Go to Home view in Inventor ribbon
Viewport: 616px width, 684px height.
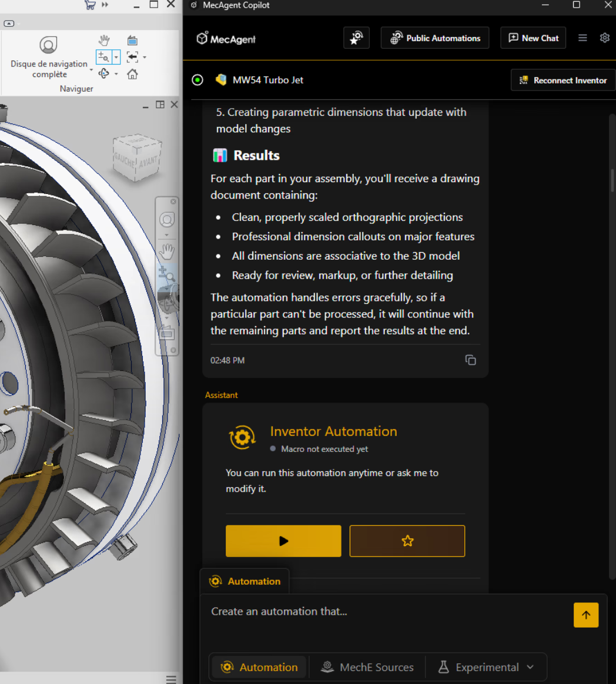(x=132, y=74)
